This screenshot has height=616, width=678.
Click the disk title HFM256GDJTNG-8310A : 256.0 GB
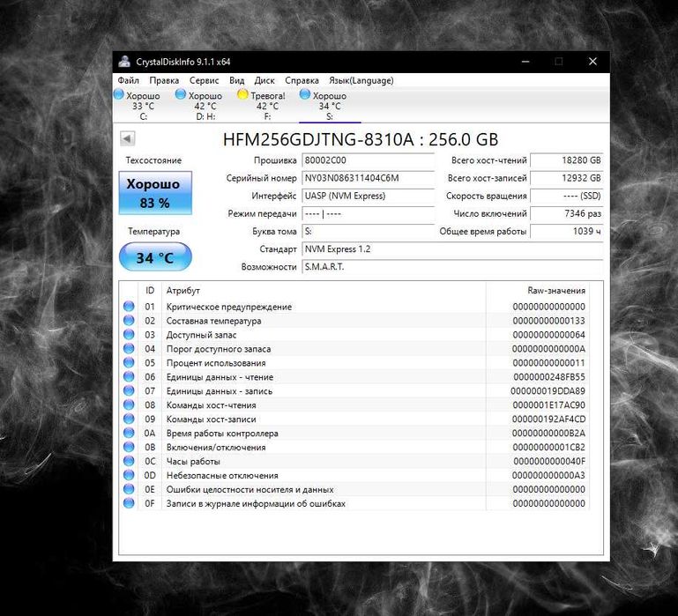361,139
